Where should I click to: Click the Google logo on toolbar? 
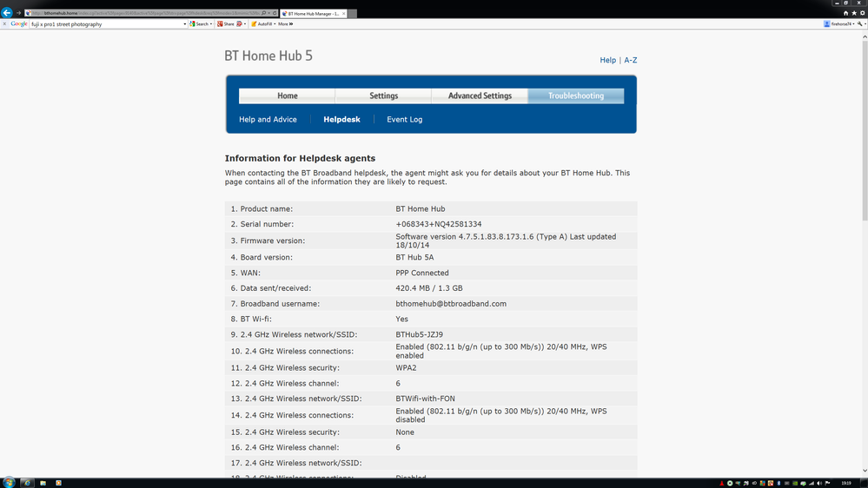tap(19, 23)
